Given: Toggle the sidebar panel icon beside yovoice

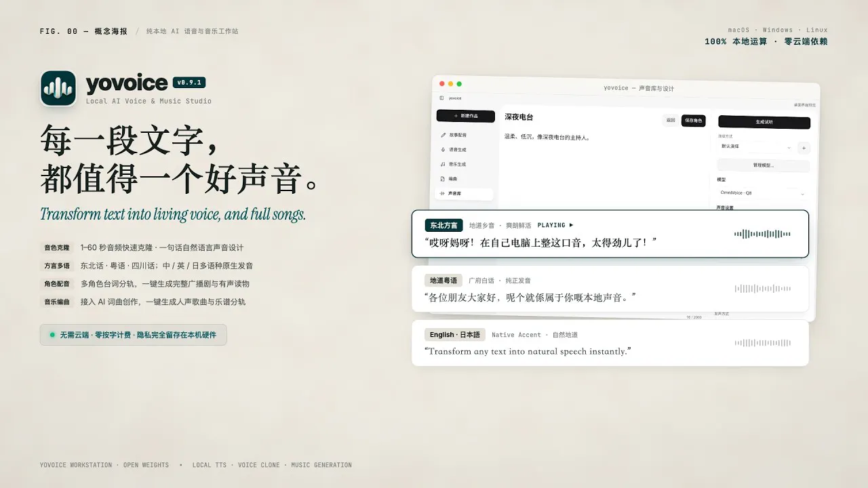Looking at the screenshot, I should pos(441,98).
